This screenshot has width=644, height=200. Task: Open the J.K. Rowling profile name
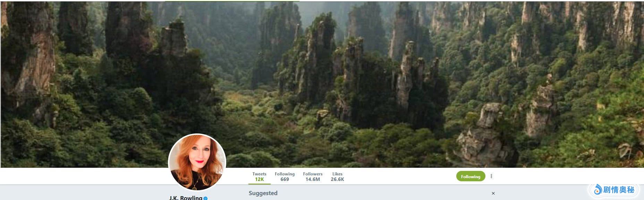186,198
